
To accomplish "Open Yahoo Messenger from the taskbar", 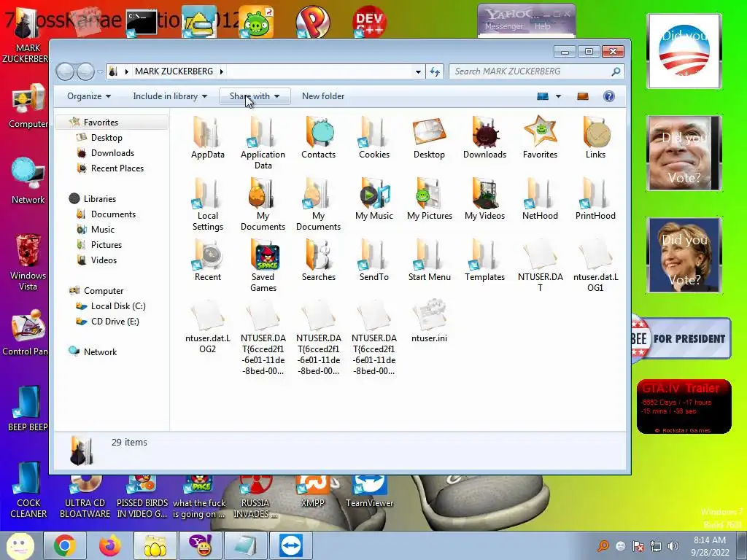I will [x=201, y=545].
